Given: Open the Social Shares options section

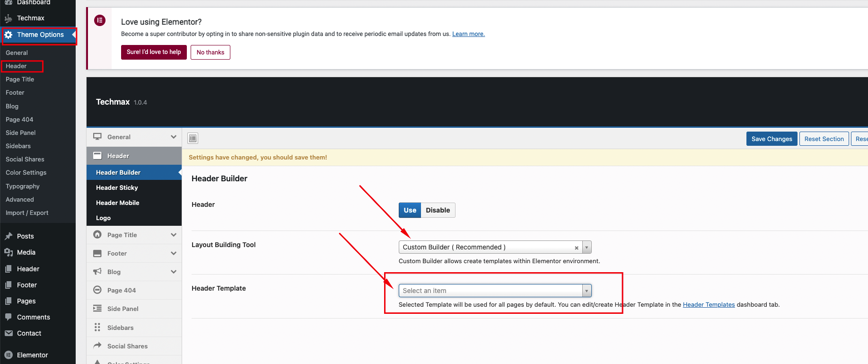Looking at the screenshot, I should click(134, 346).
